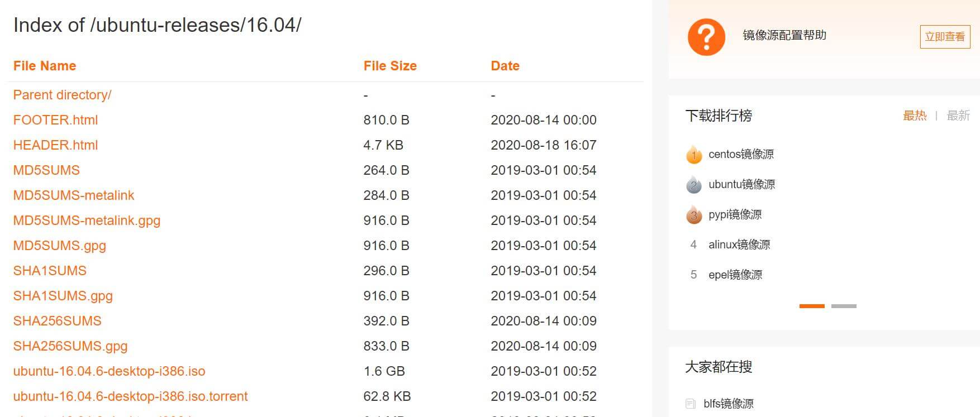The height and width of the screenshot is (417, 980).
Task: Select the second gray carousel page indicator
Action: click(844, 306)
